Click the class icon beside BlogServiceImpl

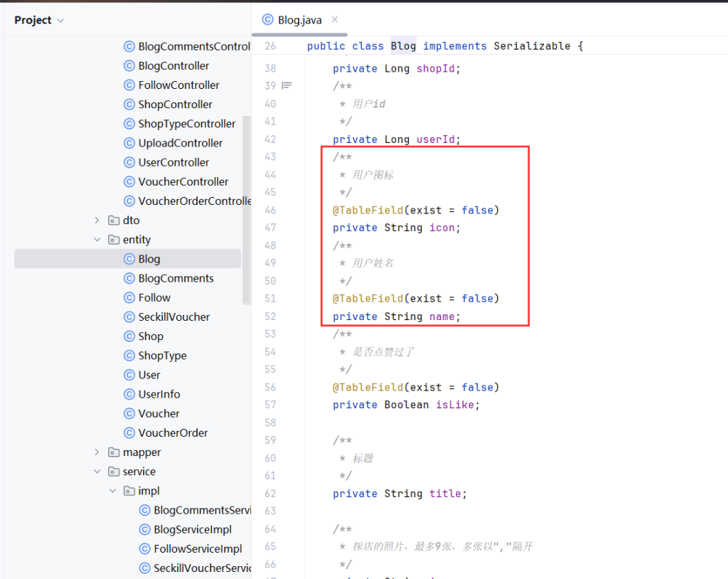click(144, 529)
